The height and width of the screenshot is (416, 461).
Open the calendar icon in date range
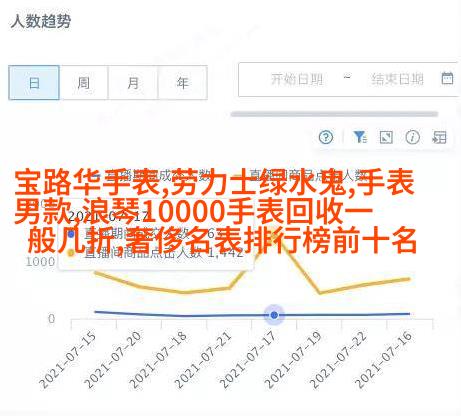click(x=447, y=78)
